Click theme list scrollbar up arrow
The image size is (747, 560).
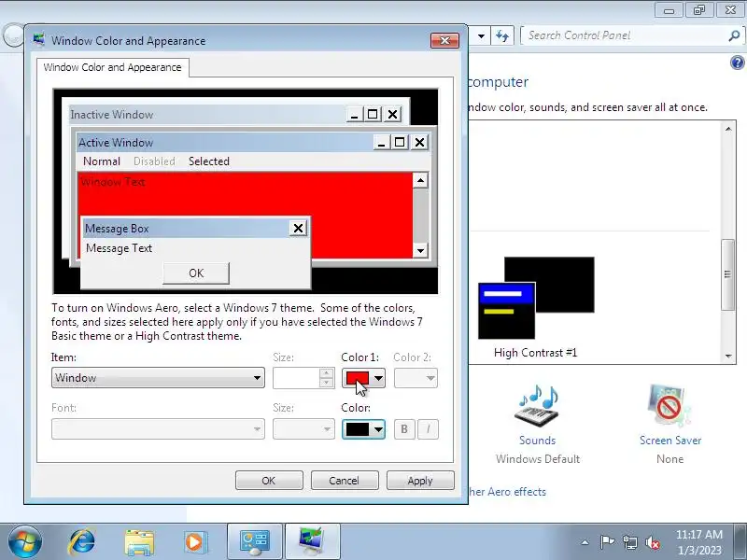(x=728, y=129)
